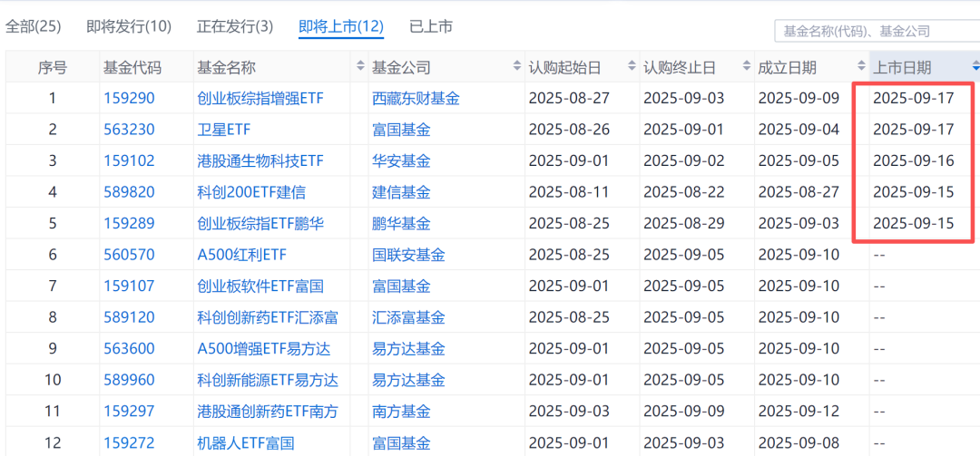Open fund code 159102 link
Viewport: 980px width, 456px height.
click(129, 160)
